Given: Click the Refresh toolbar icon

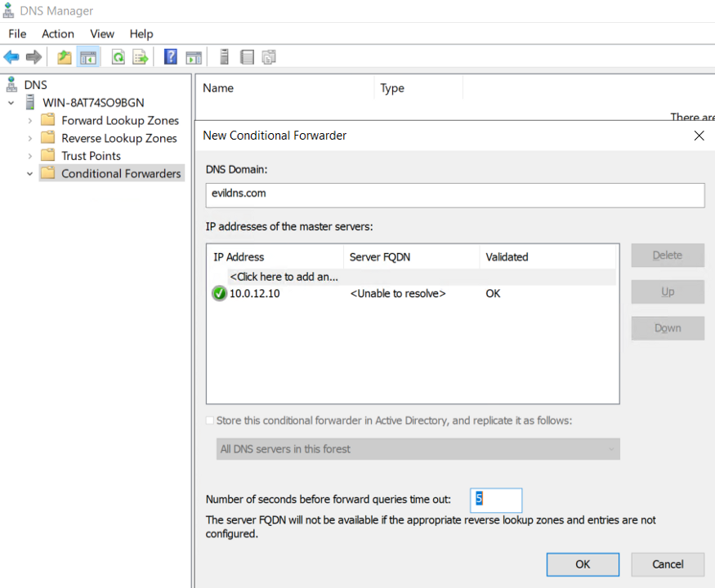Looking at the screenshot, I should click(118, 57).
